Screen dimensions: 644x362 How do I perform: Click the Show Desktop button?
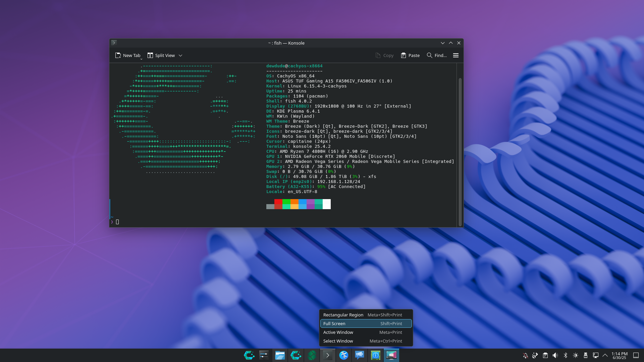point(636,355)
